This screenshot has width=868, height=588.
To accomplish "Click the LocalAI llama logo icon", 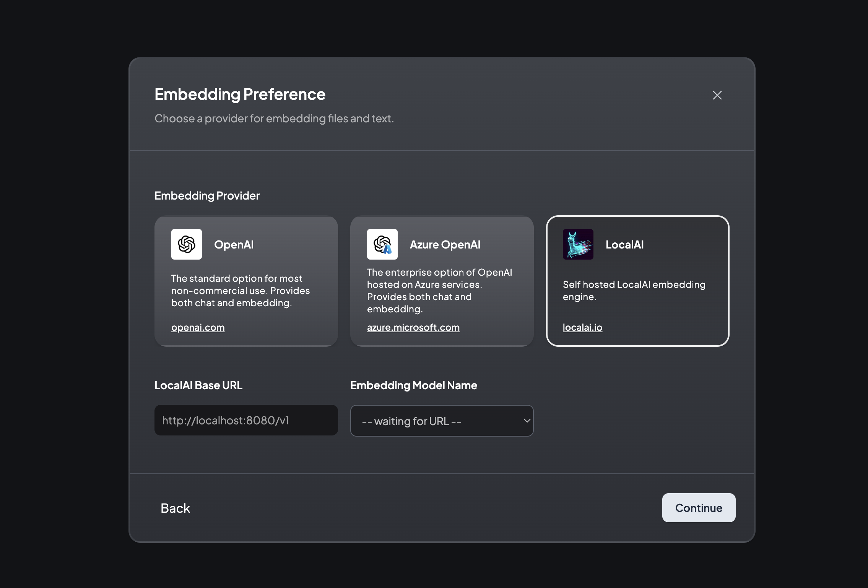I will pyautogui.click(x=578, y=244).
